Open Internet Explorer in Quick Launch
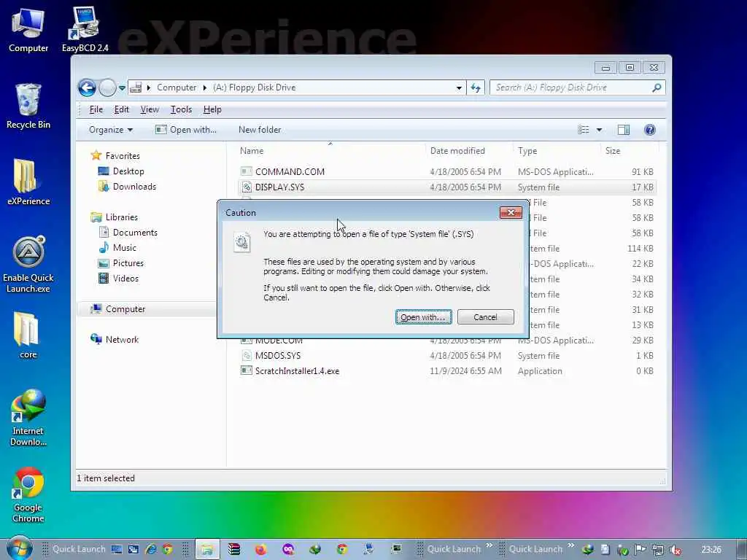This screenshot has width=747, height=560. pos(151,549)
